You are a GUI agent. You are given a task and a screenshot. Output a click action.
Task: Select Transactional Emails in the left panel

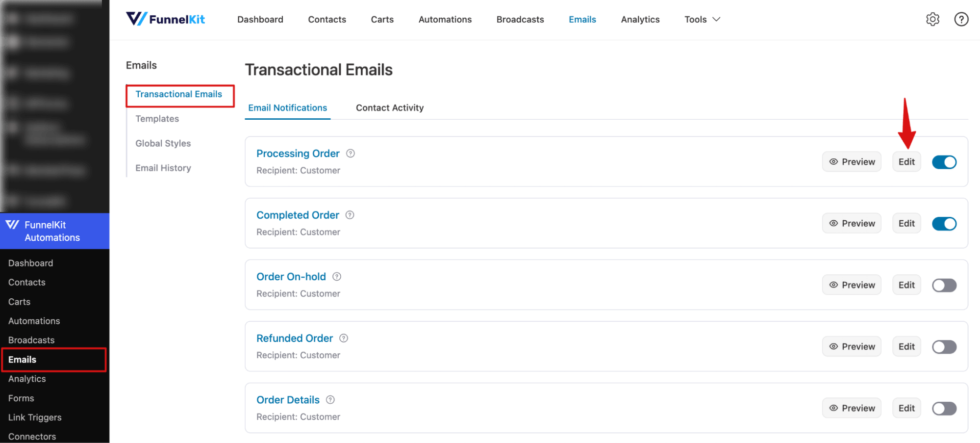tap(179, 94)
